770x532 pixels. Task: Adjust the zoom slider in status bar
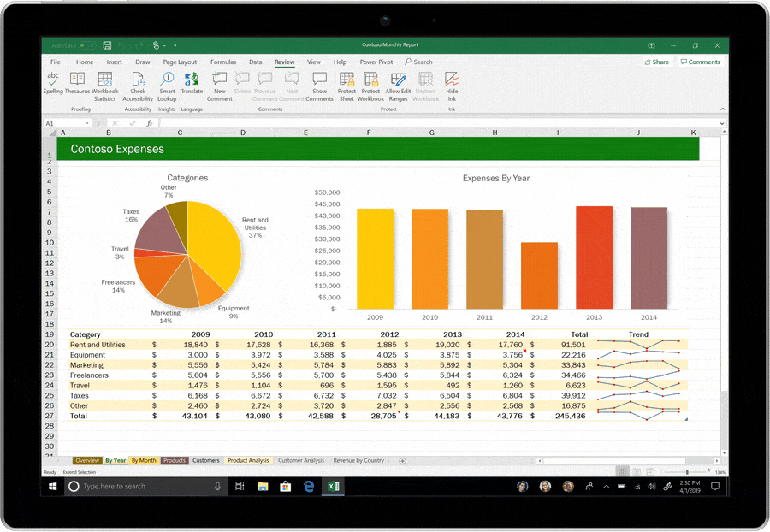pos(686,472)
